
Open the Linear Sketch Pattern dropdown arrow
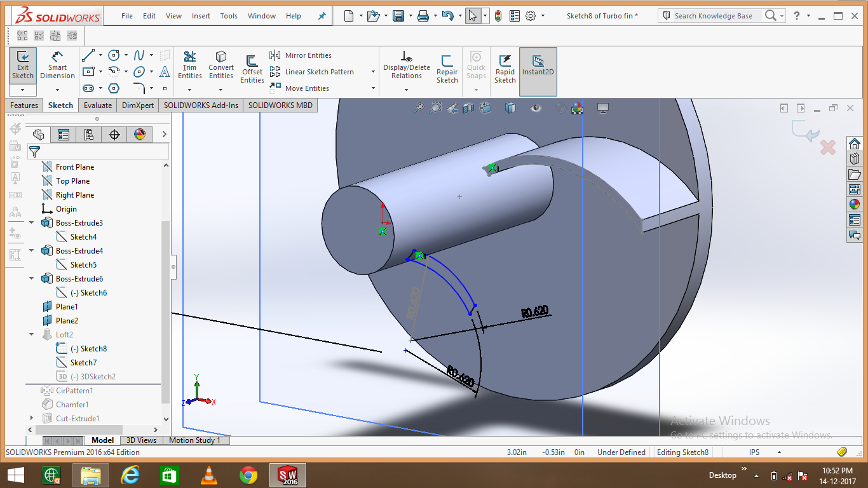[x=373, y=72]
